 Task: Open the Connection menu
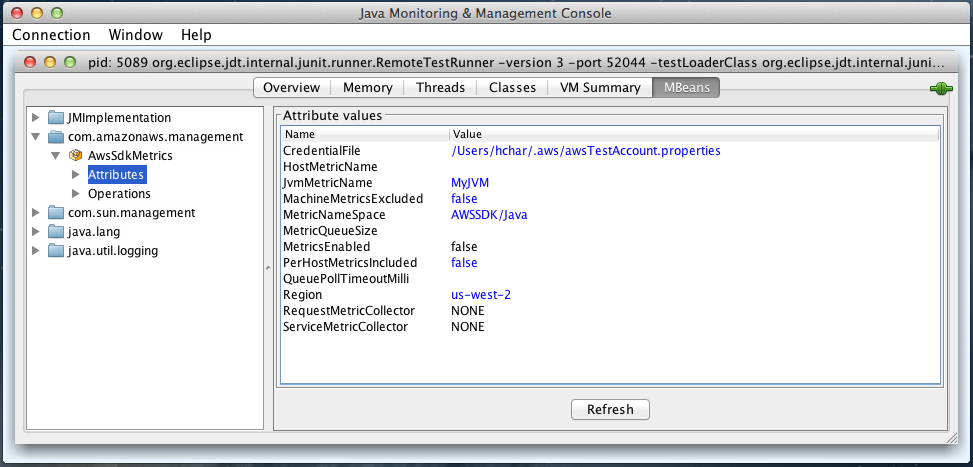(x=52, y=35)
